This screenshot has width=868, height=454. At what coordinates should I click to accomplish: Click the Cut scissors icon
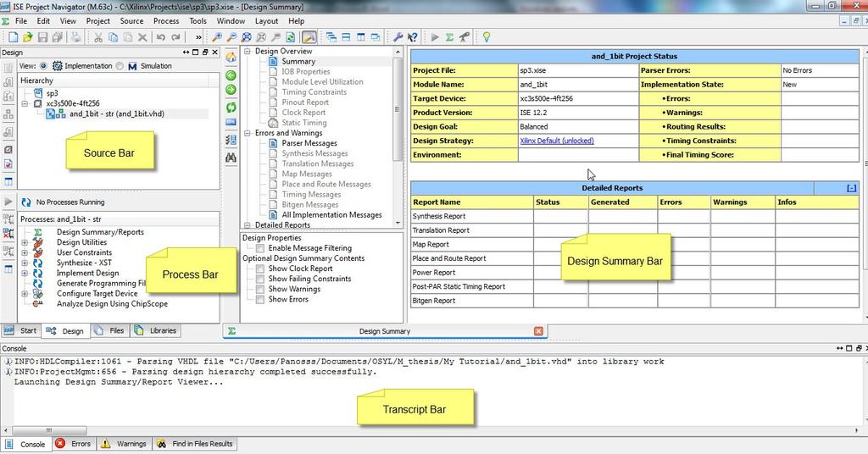[x=98, y=37]
